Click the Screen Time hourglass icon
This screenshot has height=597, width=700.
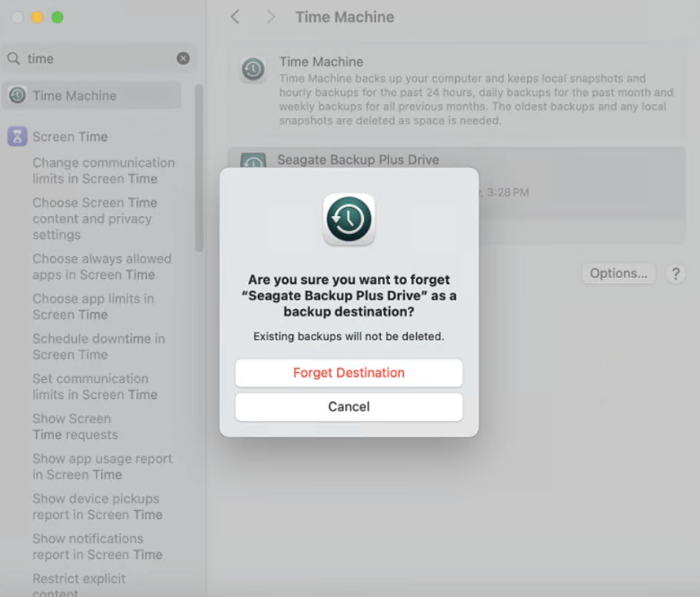[17, 136]
